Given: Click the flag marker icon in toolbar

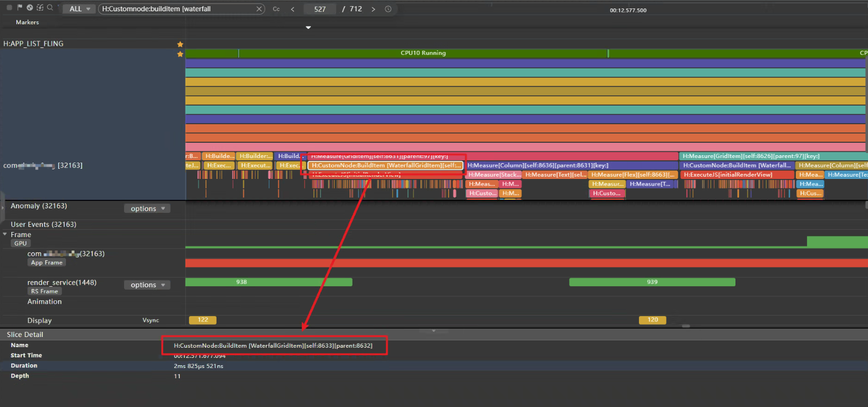Looking at the screenshot, I should pyautogui.click(x=20, y=8).
